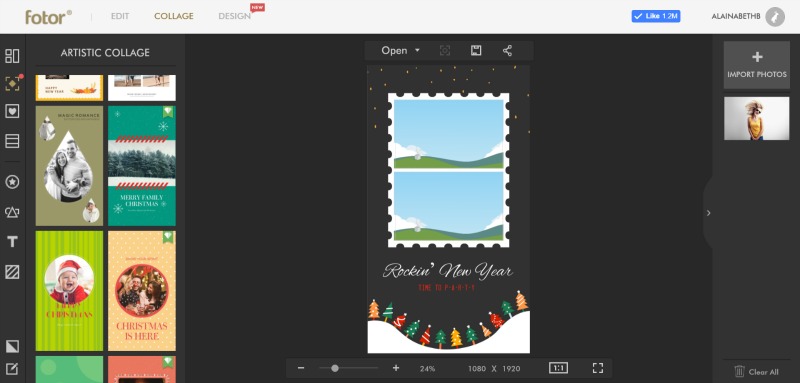Select the classic collage layout icon
This screenshot has height=383, width=800.
point(12,56)
